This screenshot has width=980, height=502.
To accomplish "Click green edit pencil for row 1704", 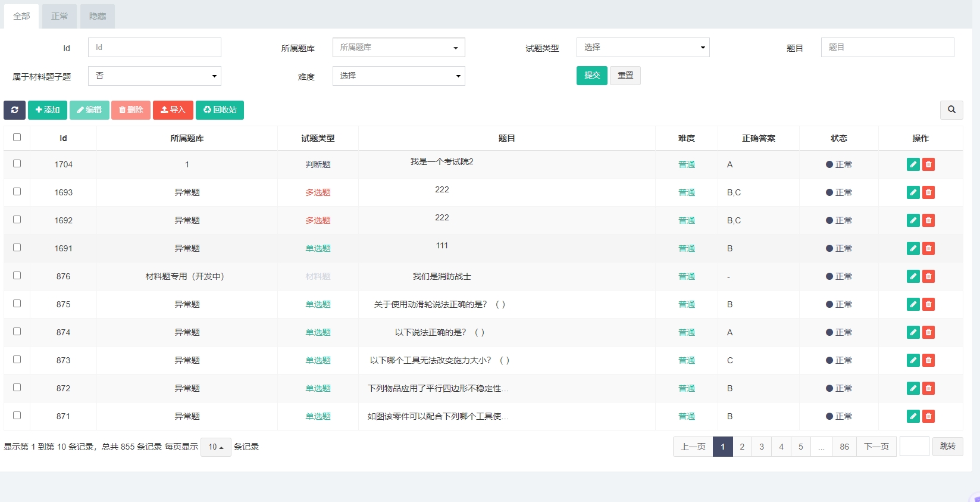I will point(913,164).
